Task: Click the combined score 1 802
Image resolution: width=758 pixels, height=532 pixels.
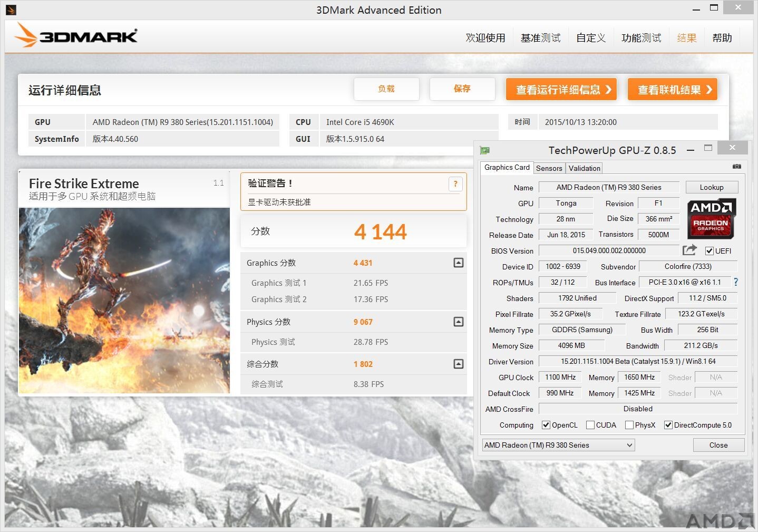Action: click(x=363, y=364)
